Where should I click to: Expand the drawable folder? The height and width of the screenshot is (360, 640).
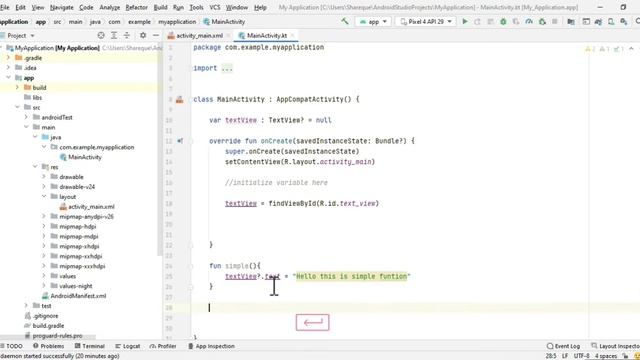pyautogui.click(x=44, y=177)
